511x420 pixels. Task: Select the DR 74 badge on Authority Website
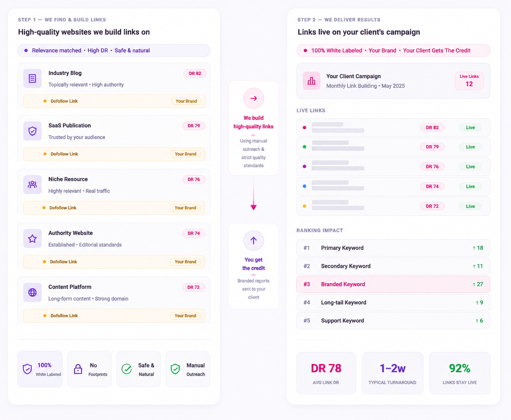coord(194,233)
